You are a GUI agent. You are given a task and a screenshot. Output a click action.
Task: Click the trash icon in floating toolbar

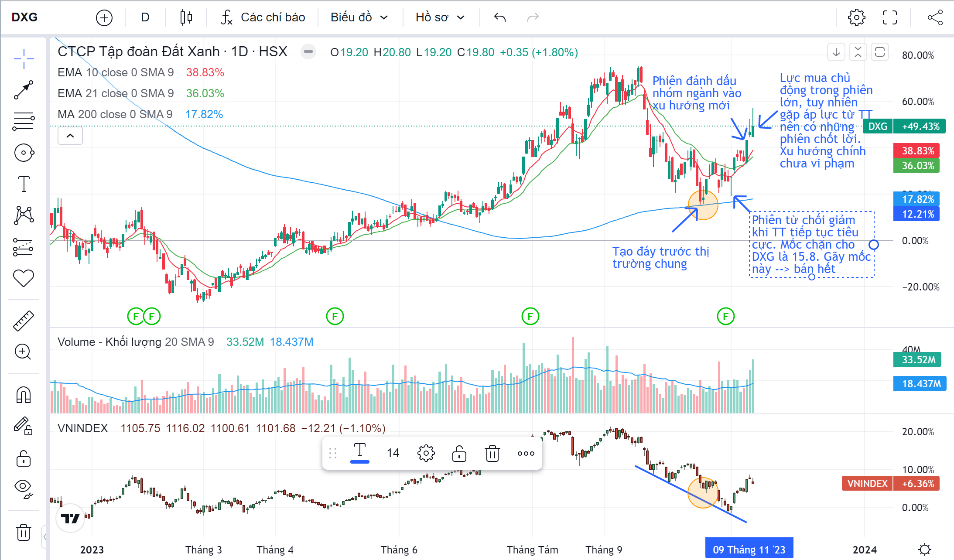(x=492, y=454)
